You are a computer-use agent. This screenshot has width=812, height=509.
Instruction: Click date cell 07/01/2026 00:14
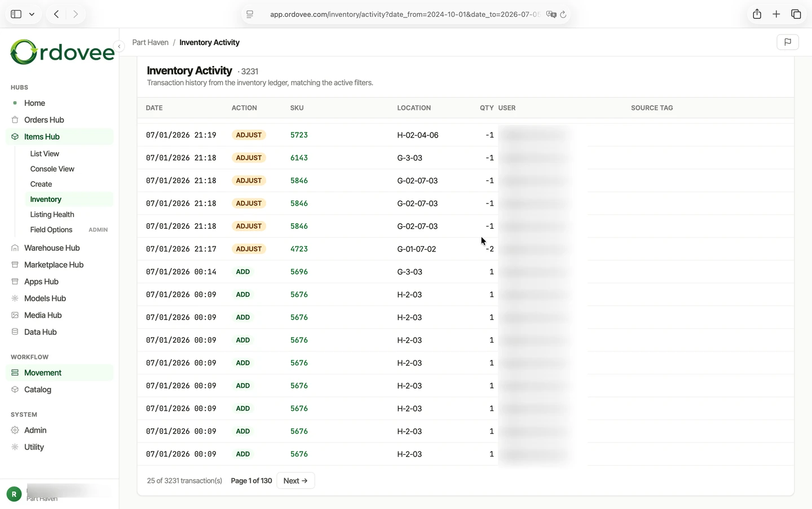(x=181, y=272)
